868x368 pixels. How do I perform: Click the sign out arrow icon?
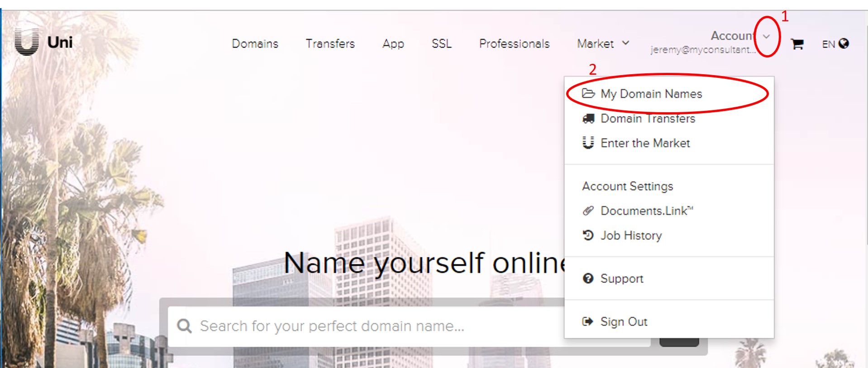click(x=587, y=321)
